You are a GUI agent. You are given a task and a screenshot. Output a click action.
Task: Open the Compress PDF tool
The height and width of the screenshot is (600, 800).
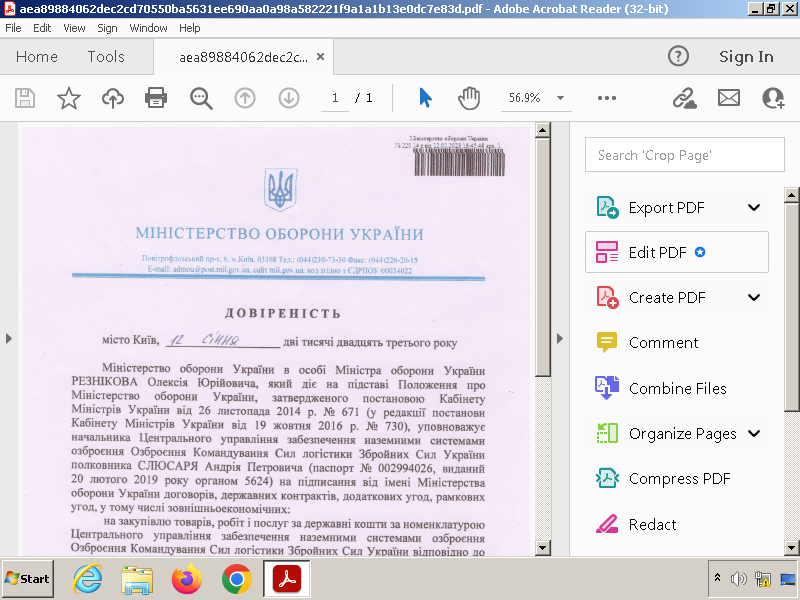tap(677, 479)
